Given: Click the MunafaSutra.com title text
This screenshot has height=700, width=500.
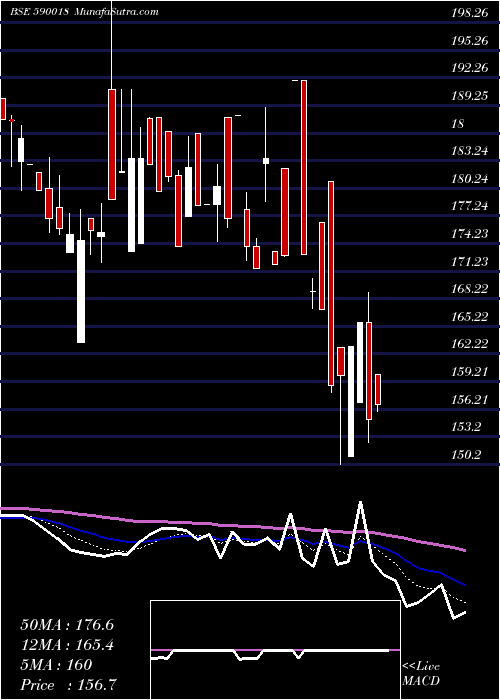Looking at the screenshot, I should click(116, 11).
